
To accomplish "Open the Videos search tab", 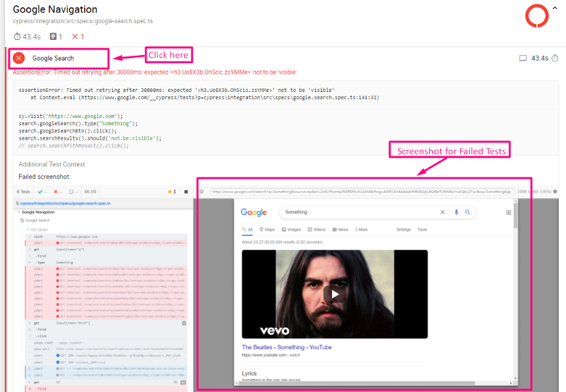I will tap(316, 230).
